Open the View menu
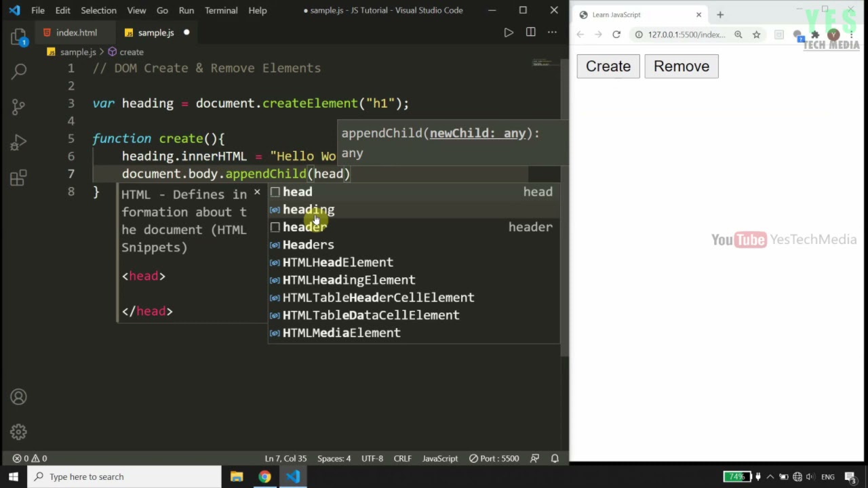The height and width of the screenshot is (488, 868). click(x=136, y=10)
